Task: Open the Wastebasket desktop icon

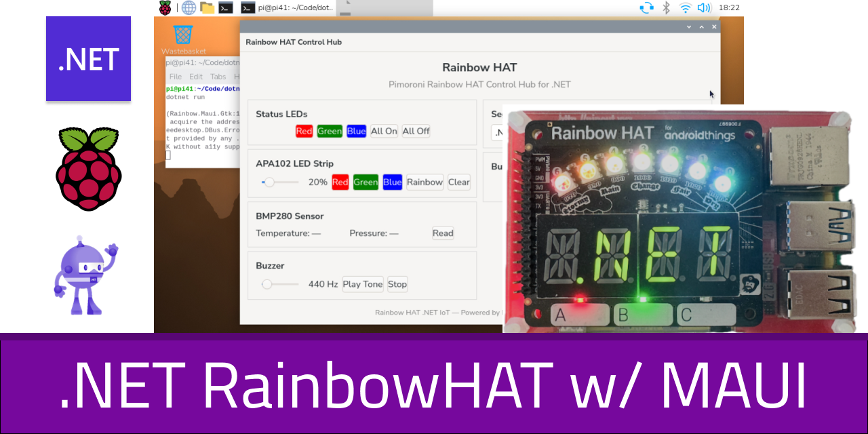Action: coord(183,39)
